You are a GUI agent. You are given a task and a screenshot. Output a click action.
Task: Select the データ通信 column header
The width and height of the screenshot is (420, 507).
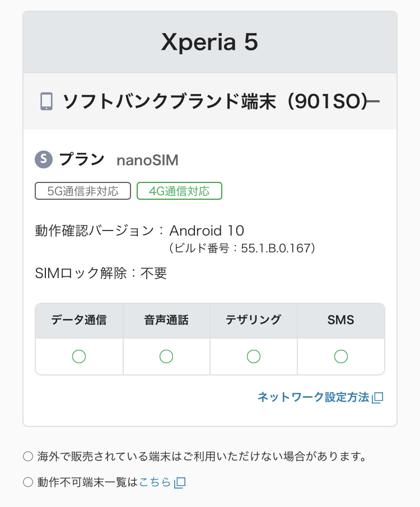tap(79, 321)
